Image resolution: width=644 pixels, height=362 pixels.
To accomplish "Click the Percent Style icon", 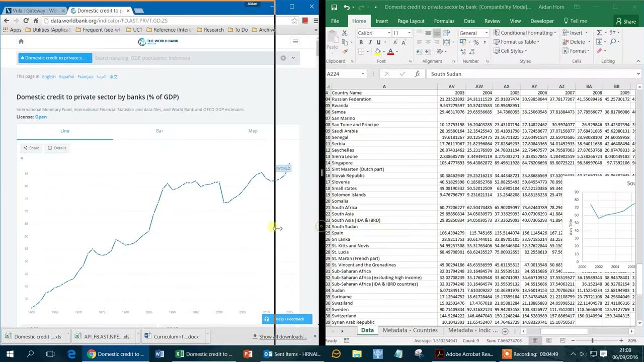I will pyautogui.click(x=475, y=42).
